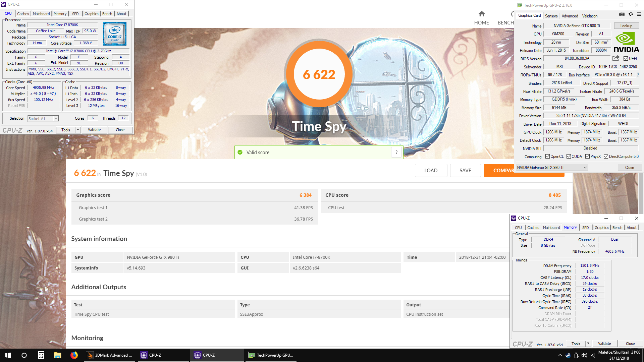Click the volume speaker tray icon
Viewport: 644px width, 362px height.
pyautogui.click(x=584, y=355)
